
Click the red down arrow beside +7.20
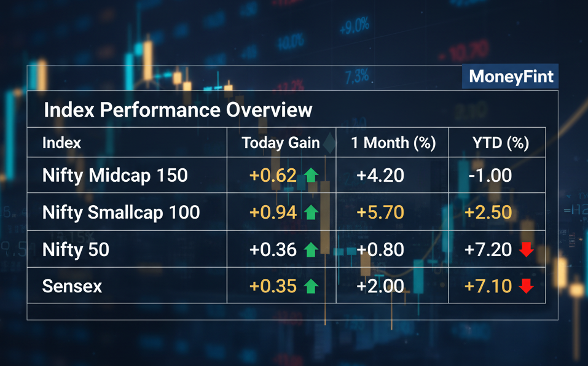tap(525, 249)
